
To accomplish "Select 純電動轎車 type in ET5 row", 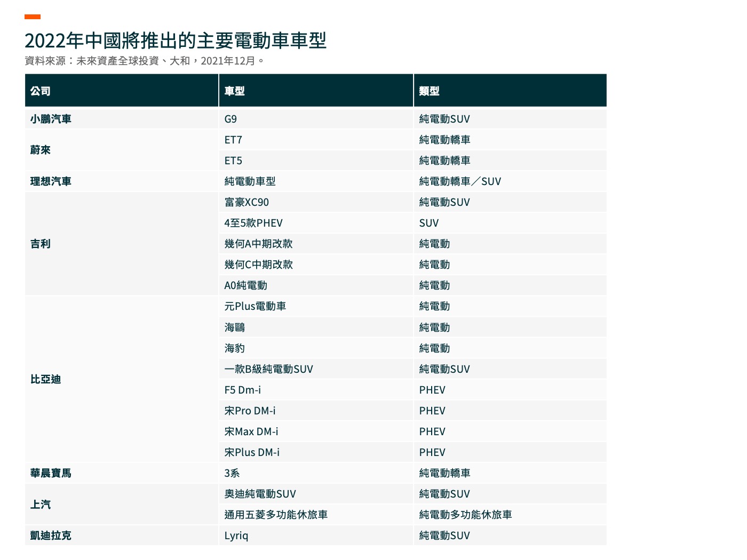I will tap(510, 161).
